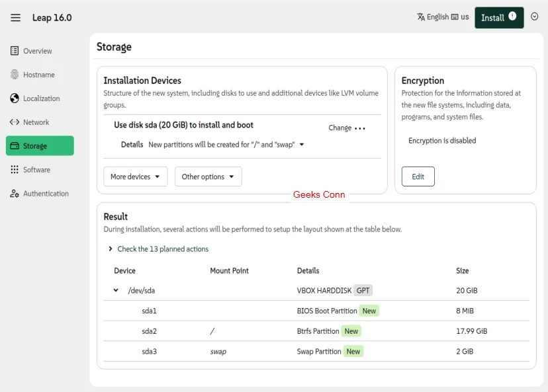
Task: Select the sda2 Btrfs partition row
Action: point(318,331)
